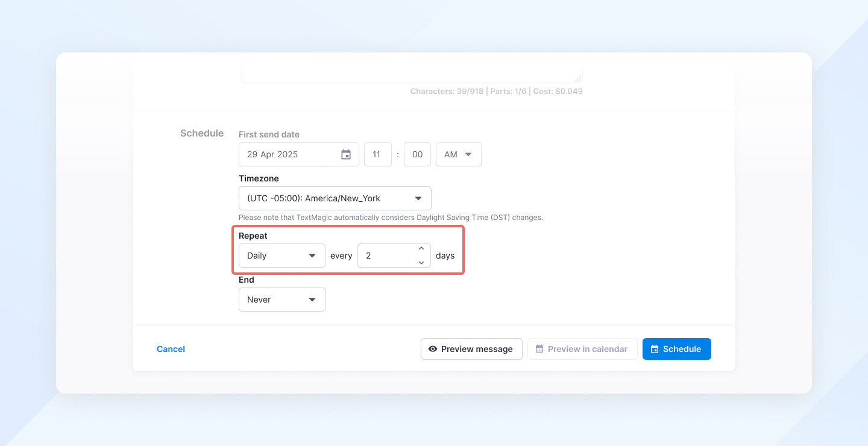Click the calendar icon on the Schedule button

pyautogui.click(x=655, y=349)
